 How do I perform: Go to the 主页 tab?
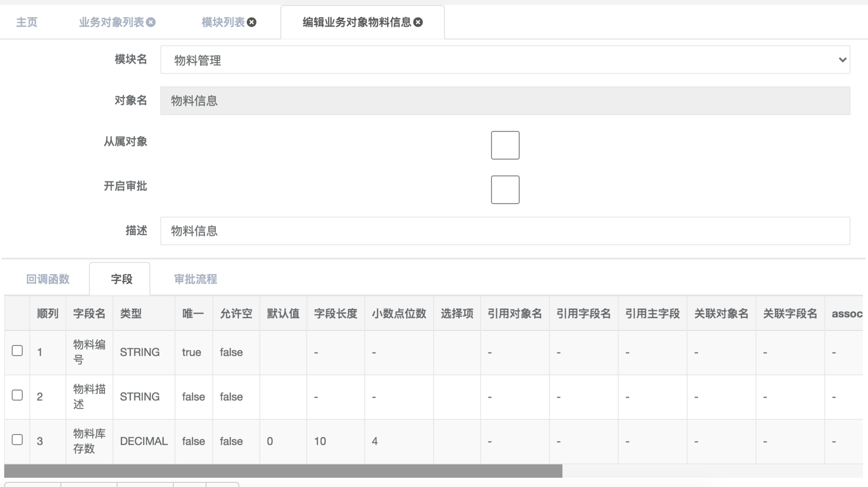point(27,22)
